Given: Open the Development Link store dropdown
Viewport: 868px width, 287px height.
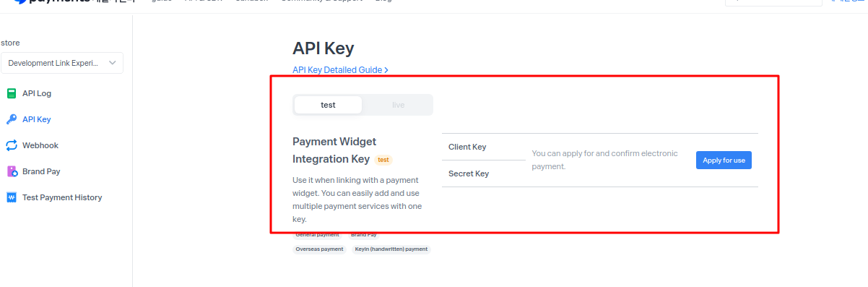Looking at the screenshot, I should pos(62,63).
